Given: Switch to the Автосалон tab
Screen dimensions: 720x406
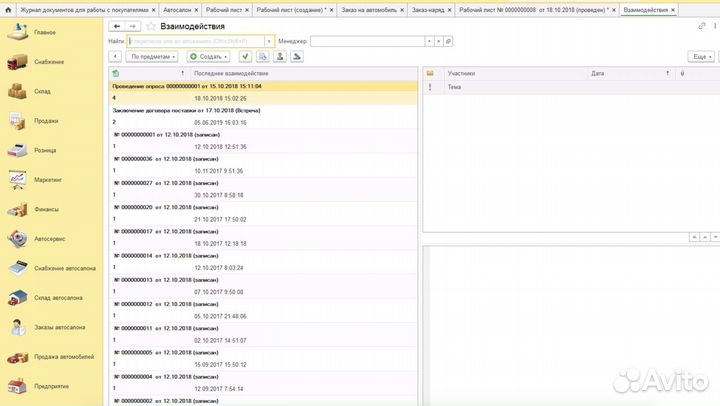Looking at the screenshot, I should (177, 8).
